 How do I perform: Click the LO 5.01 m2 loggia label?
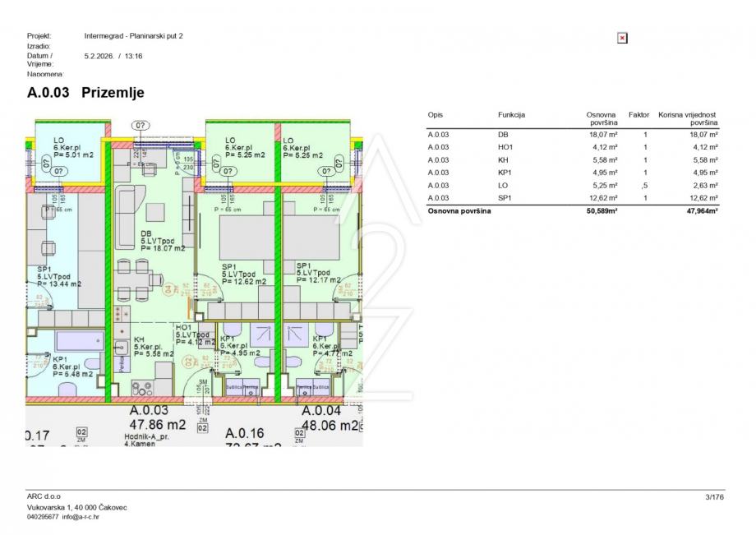pyautogui.click(x=73, y=147)
